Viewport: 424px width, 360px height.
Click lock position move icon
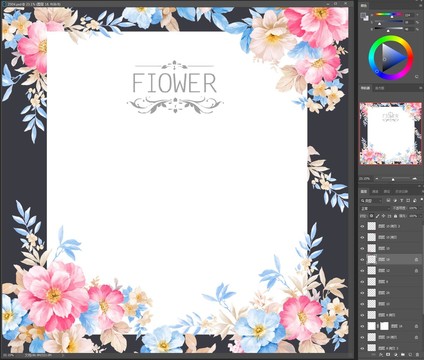(384, 216)
